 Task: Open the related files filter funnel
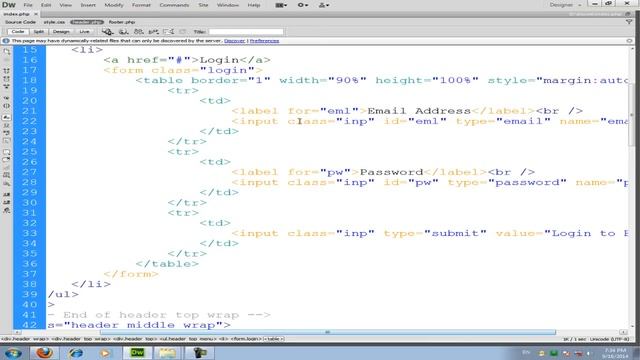(x=629, y=22)
